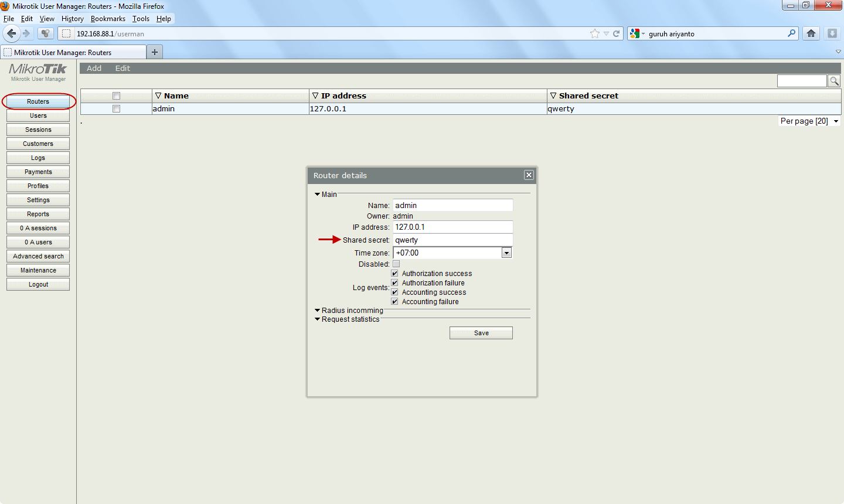Go forward with the browser forward arrow
Screen dimensions: 844x504
[26, 33]
